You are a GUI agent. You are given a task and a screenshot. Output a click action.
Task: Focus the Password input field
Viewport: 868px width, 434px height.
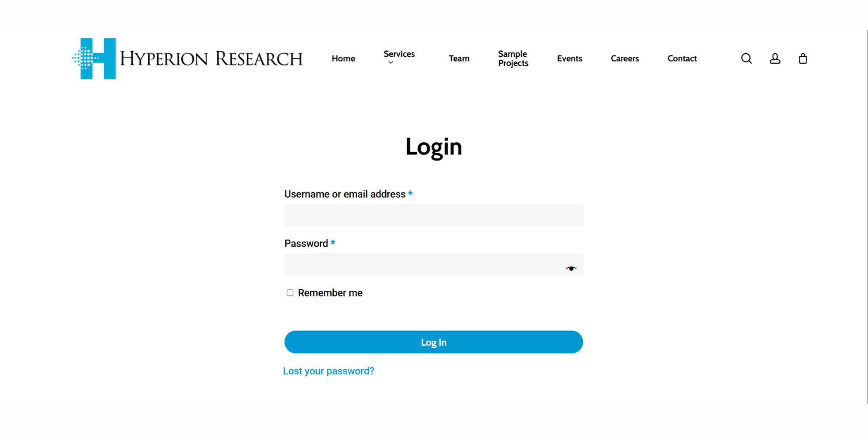coord(423,265)
